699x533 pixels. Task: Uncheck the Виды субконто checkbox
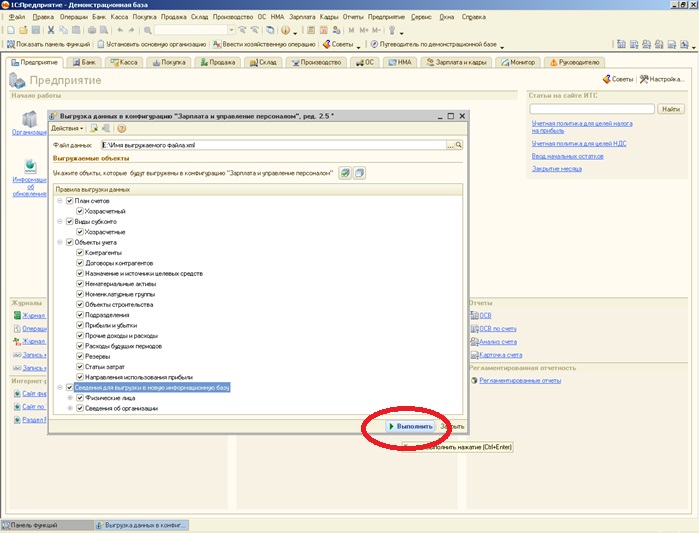click(x=70, y=221)
